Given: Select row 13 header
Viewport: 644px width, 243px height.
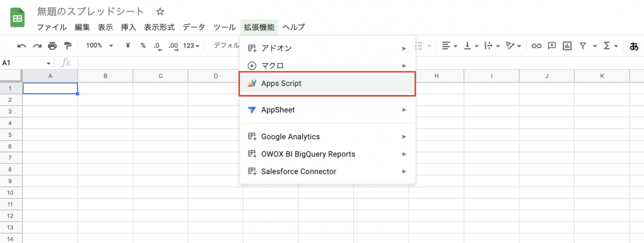Looking at the screenshot, I should [11, 227].
